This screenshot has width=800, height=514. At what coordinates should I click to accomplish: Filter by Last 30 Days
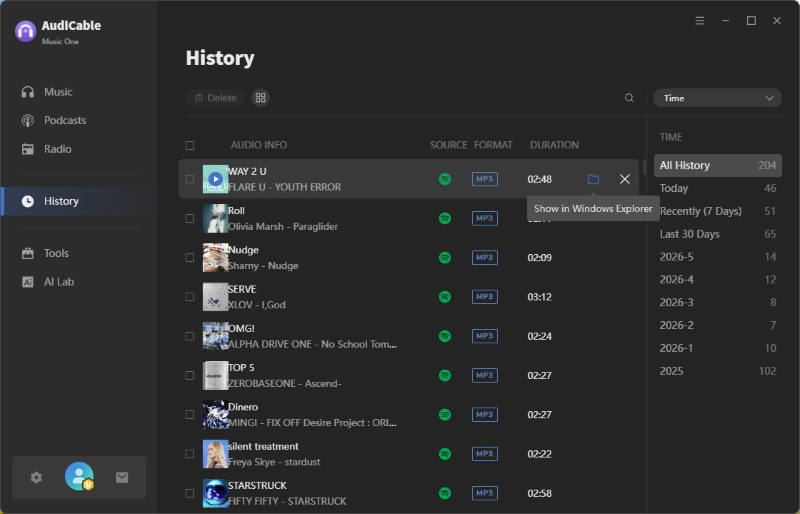tap(718, 234)
